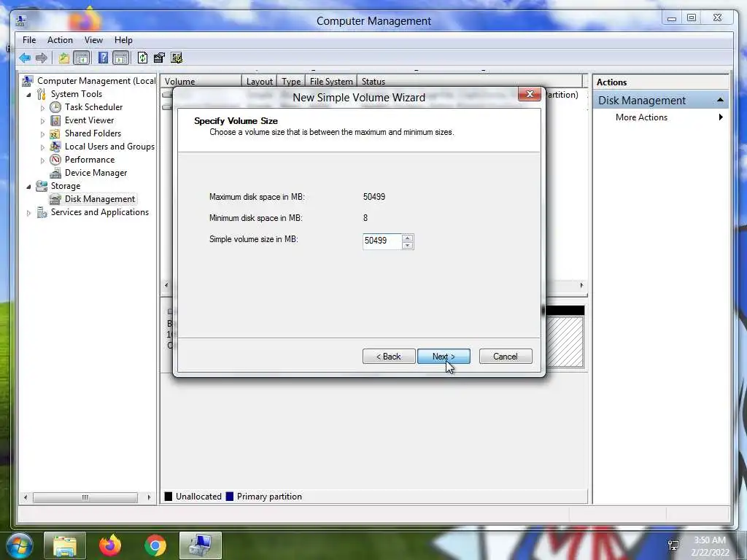This screenshot has width=747, height=560.
Task: Click the Refresh toolbar icon
Action: coord(142,58)
